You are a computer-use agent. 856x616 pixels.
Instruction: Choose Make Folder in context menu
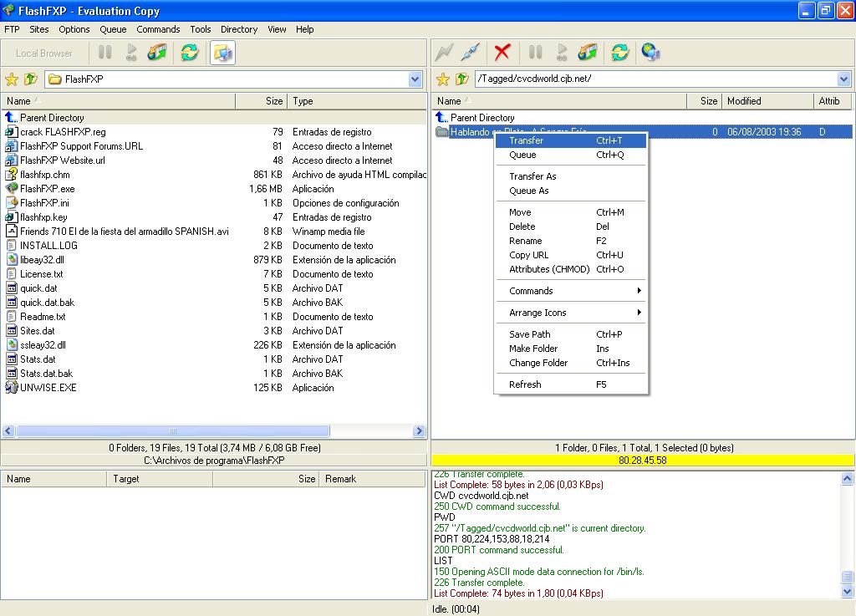[x=570, y=349]
